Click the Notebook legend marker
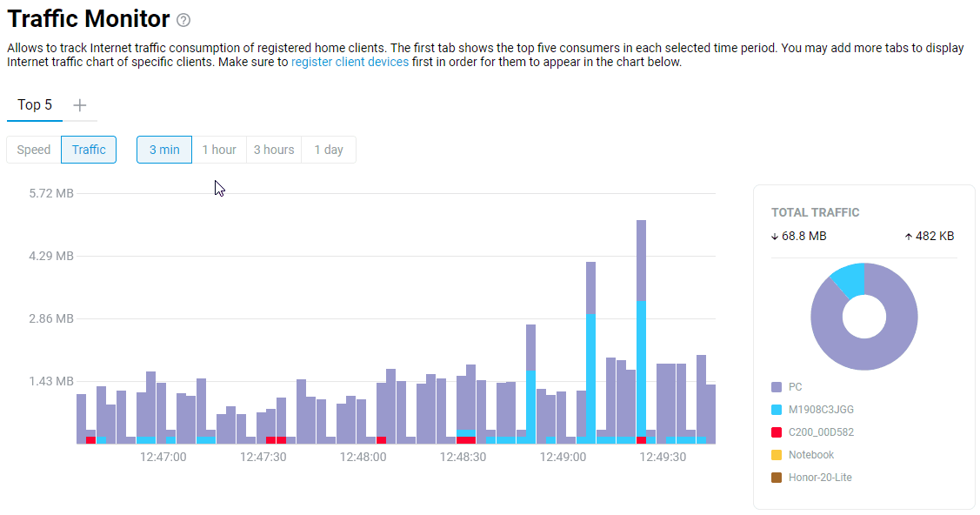The height and width of the screenshot is (515, 980). point(776,454)
